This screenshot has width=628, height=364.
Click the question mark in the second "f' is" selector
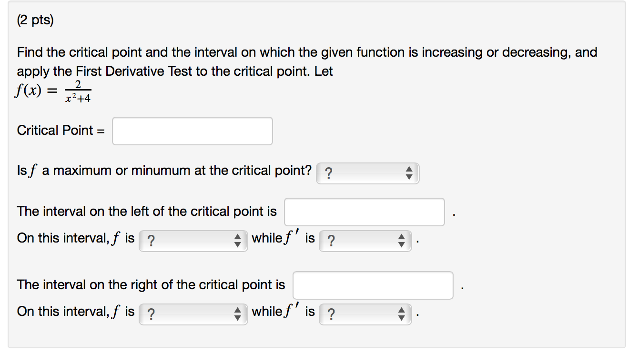331,314
